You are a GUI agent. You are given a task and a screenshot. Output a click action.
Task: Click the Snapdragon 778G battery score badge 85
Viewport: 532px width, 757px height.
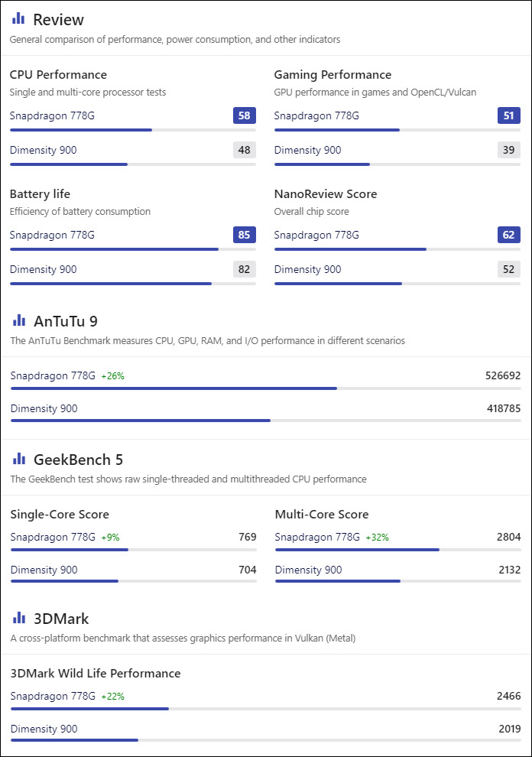click(x=245, y=235)
